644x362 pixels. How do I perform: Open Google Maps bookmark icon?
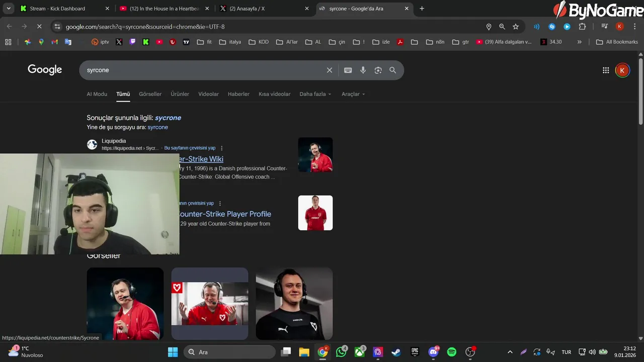(x=41, y=42)
